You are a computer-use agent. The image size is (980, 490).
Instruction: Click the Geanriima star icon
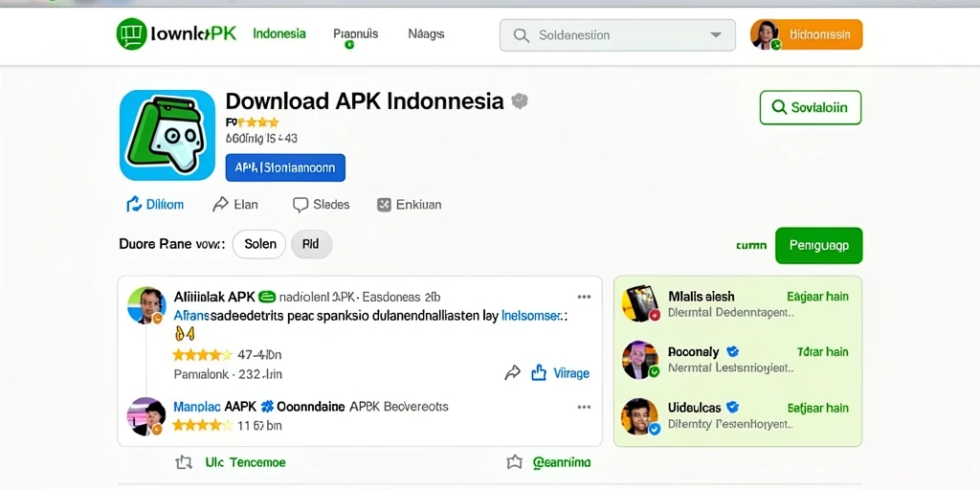[514, 462]
